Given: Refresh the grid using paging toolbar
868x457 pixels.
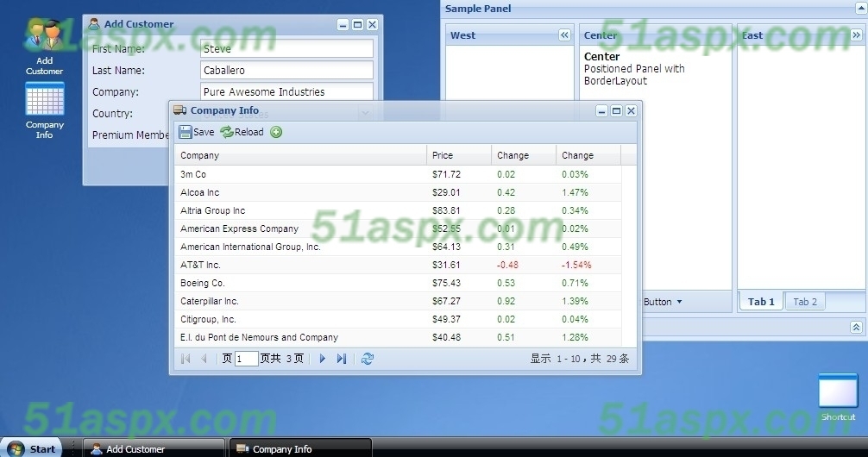Looking at the screenshot, I should [x=367, y=359].
